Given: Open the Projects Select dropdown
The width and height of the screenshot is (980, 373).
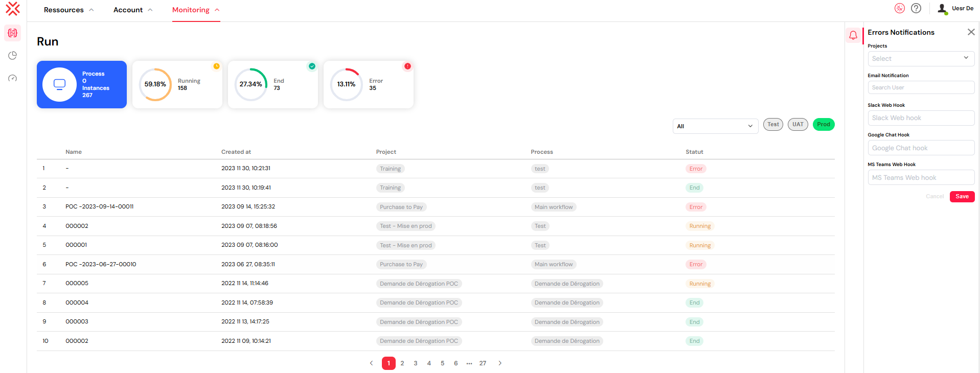Looking at the screenshot, I should pos(921,58).
